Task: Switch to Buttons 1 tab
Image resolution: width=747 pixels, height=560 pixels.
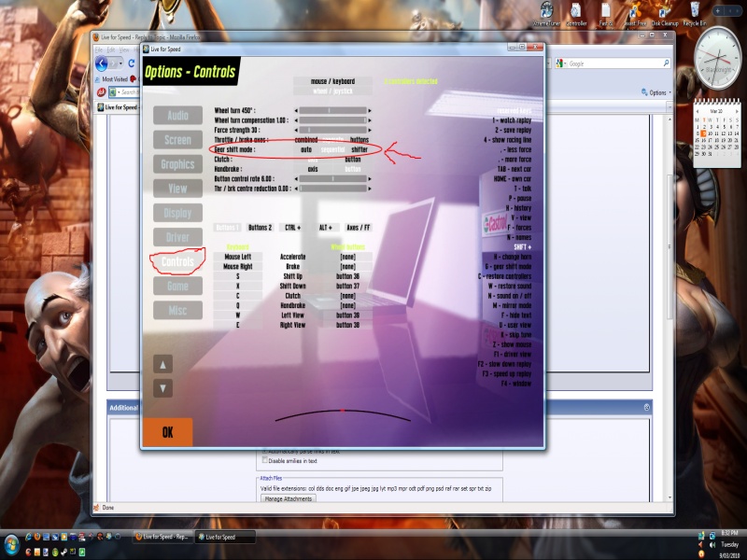Action: [227, 228]
